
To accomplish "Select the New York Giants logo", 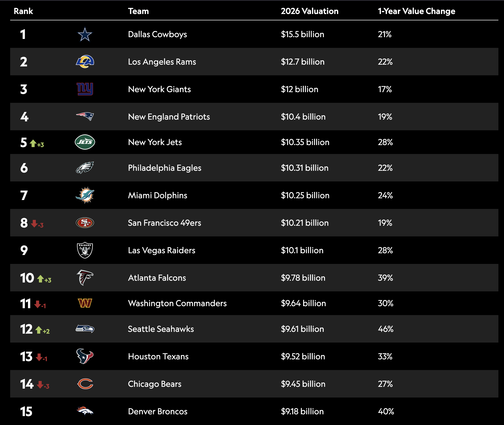I will (x=85, y=89).
